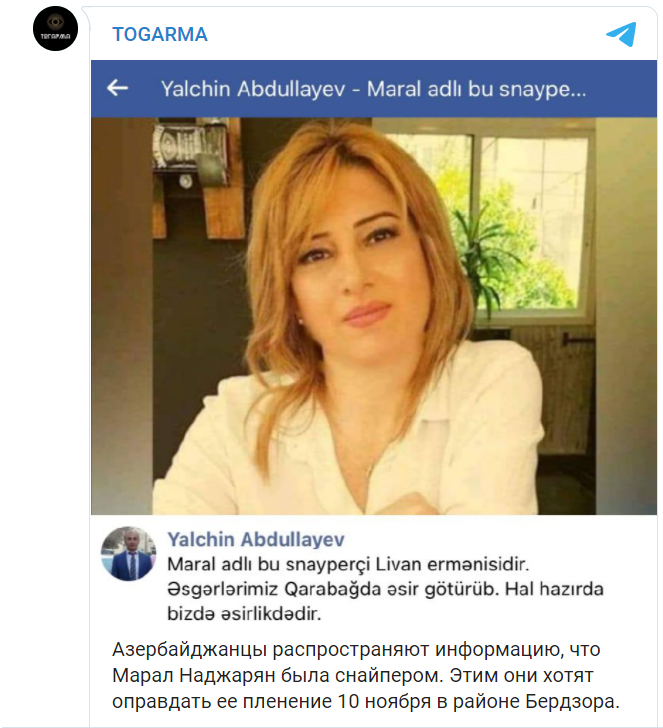663x728 pixels.
Task: Open the TOGARMA channel avatar
Action: tap(55, 29)
